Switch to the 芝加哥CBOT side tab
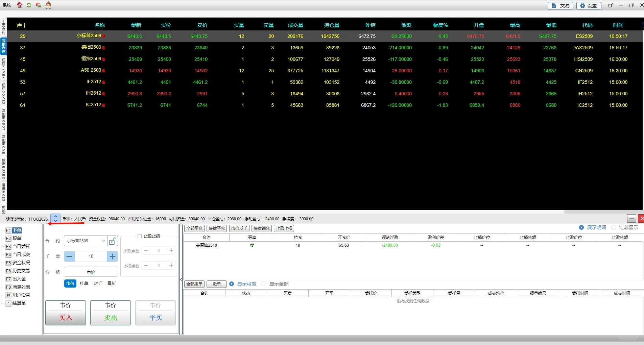 coord(4,120)
